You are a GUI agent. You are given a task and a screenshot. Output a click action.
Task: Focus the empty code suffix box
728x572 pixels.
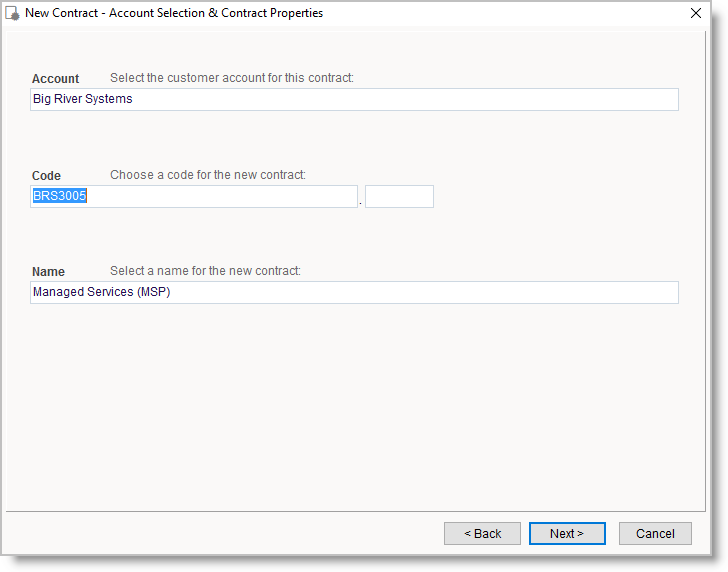(x=399, y=196)
